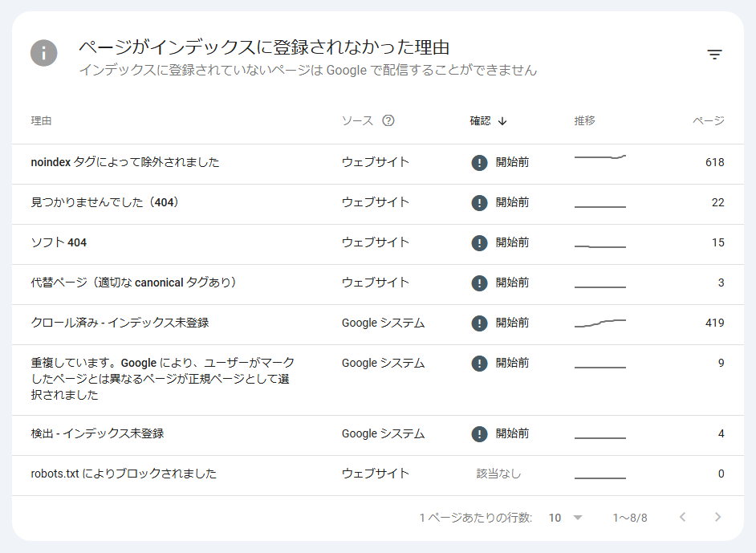This screenshot has width=756, height=553.
Task: Click warning icon in noindex row
Action: (x=479, y=162)
